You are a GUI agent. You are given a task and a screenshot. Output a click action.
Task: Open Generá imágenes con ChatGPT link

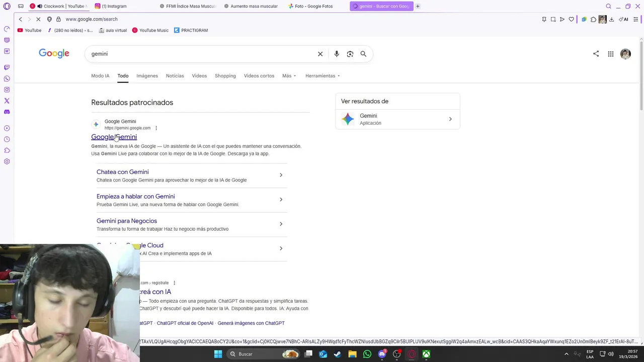(251, 323)
